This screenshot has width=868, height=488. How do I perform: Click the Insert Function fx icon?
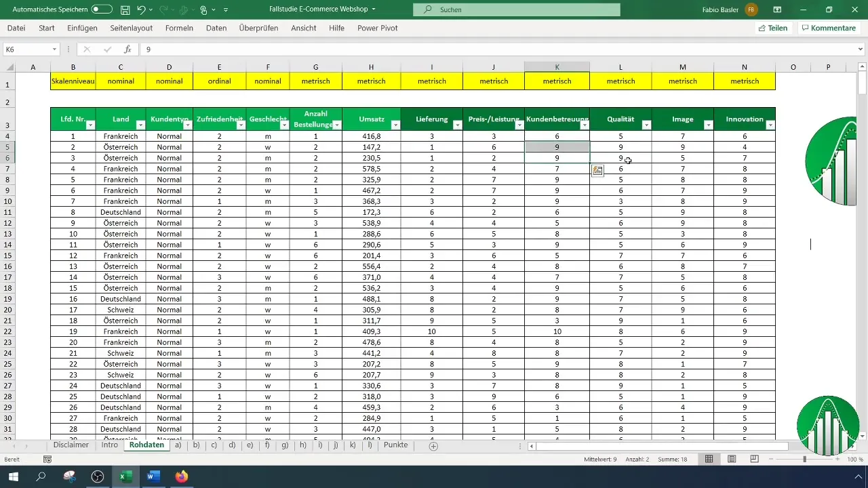pos(127,49)
